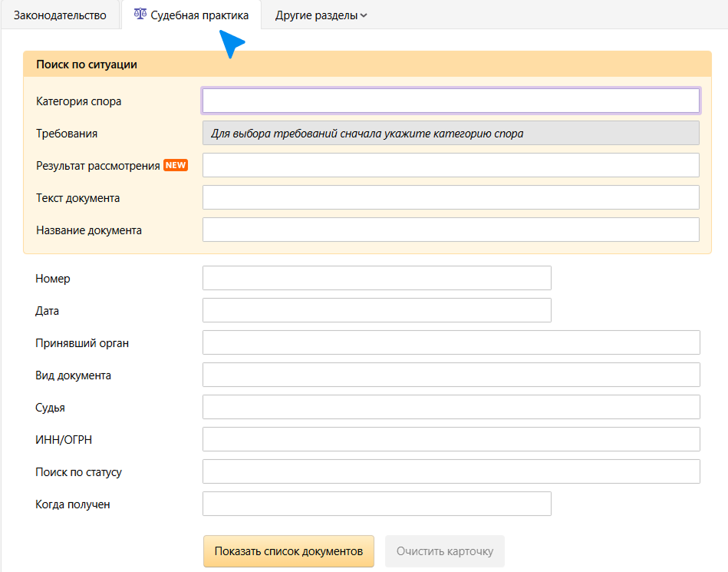Open the Дата field
The height and width of the screenshot is (572, 728).
click(377, 310)
